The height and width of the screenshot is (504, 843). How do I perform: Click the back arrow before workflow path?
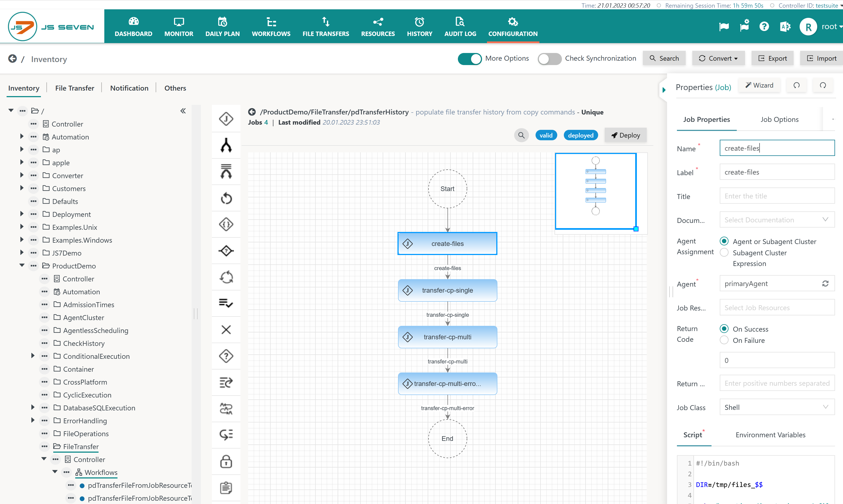[x=252, y=112]
